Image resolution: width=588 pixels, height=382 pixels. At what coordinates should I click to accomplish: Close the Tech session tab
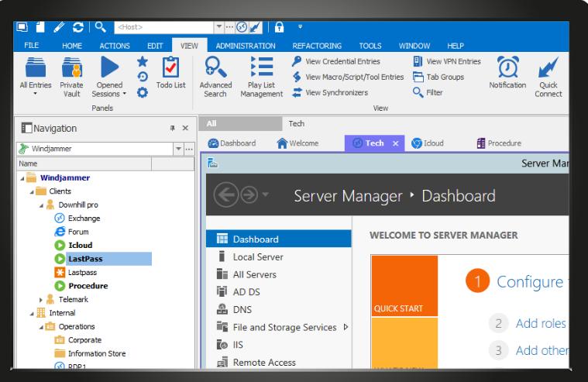point(395,143)
